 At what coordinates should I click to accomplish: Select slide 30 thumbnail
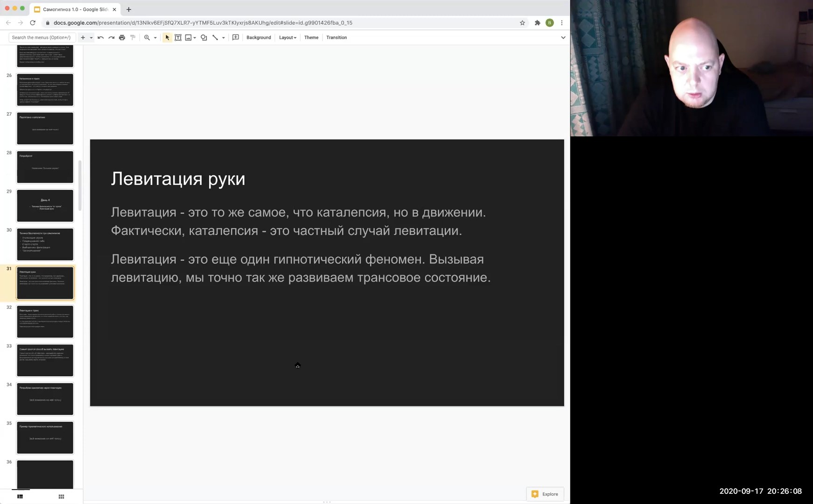[45, 245]
